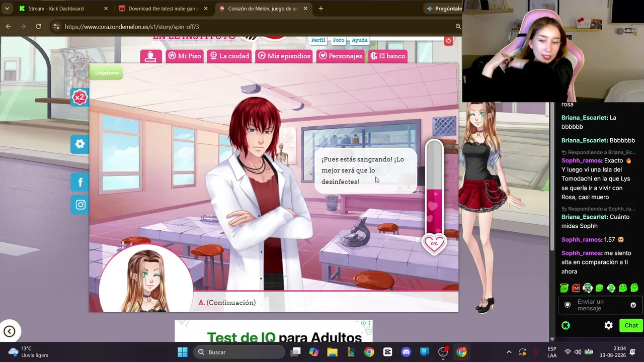Click the Kick logo badge under chat
Screen dimensions: 644x362
(x=566, y=325)
